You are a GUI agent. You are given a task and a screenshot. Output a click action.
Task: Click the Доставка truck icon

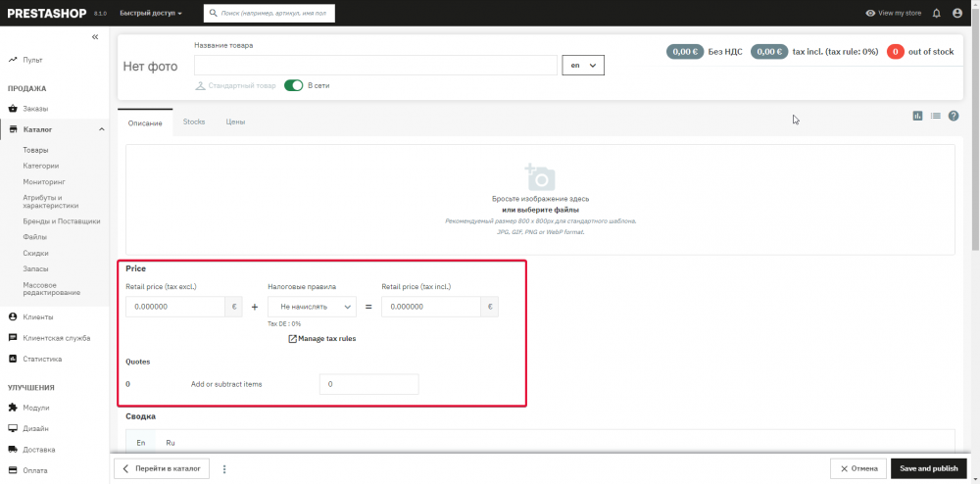click(x=13, y=450)
